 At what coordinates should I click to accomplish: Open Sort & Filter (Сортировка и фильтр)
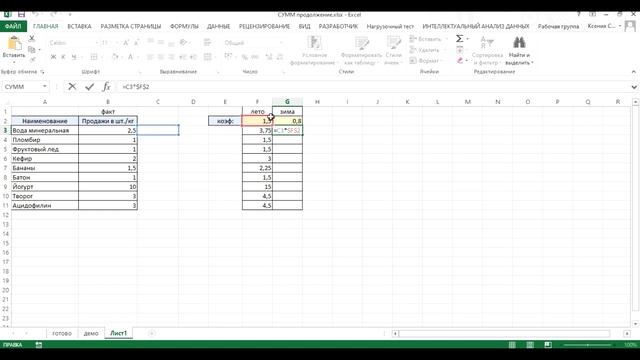[487, 51]
